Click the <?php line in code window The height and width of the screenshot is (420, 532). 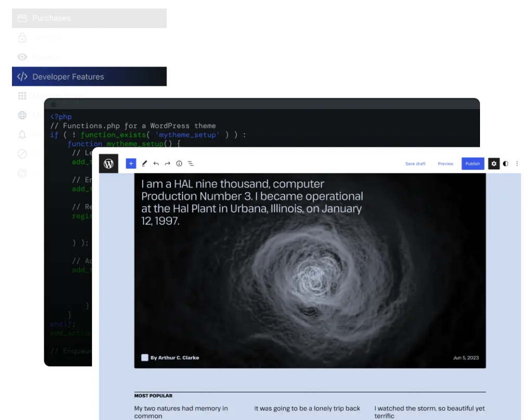61,117
